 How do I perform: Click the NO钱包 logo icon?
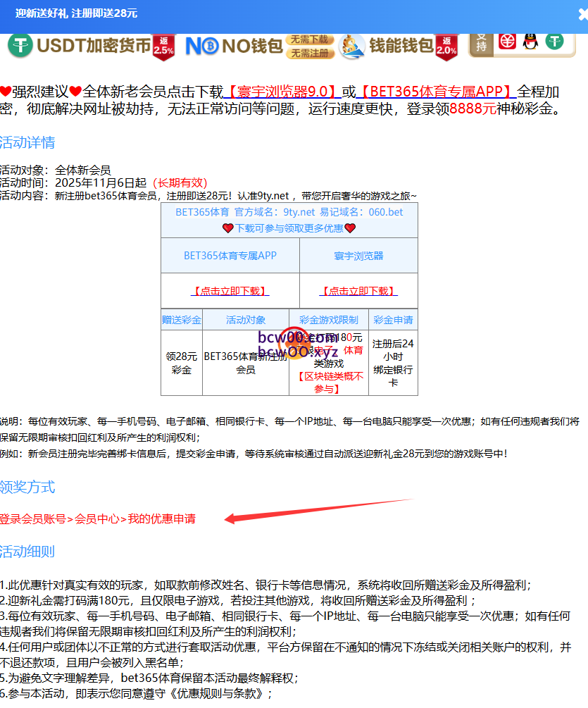click(202, 45)
